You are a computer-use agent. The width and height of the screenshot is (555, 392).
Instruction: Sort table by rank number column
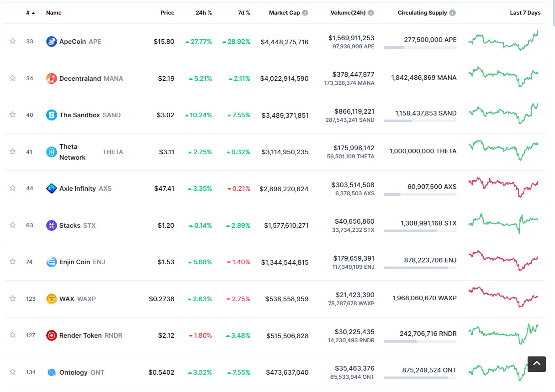pos(31,13)
